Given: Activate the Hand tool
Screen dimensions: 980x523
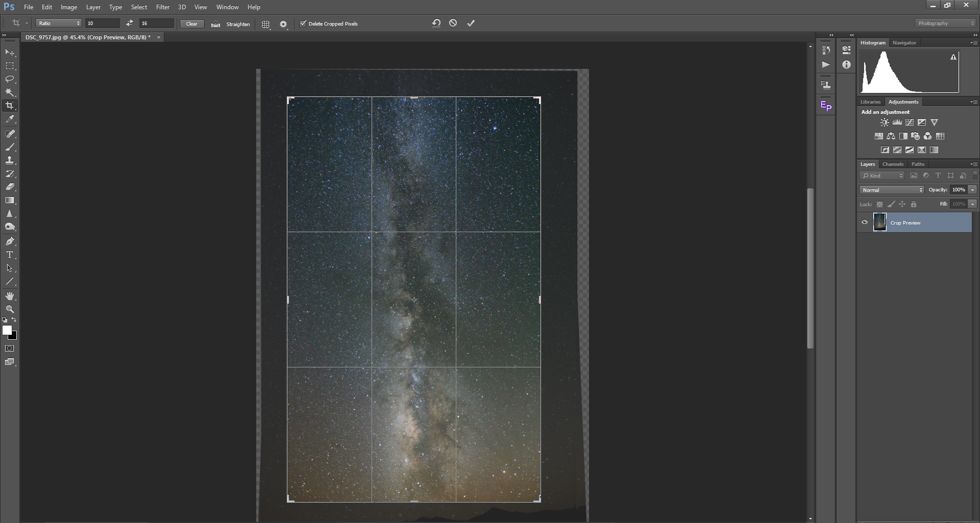Looking at the screenshot, I should tap(10, 296).
